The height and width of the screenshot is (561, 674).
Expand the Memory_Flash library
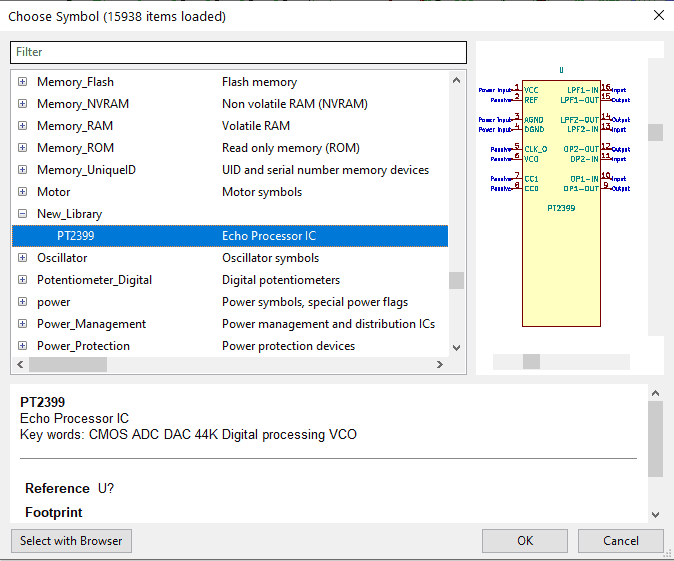[22, 82]
